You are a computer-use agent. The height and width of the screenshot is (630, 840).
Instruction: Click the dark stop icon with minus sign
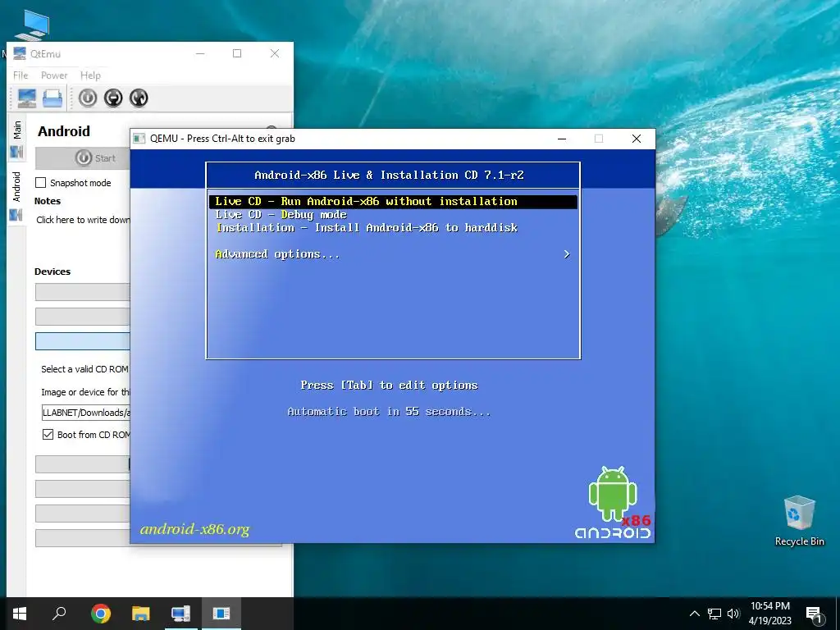tap(113, 98)
